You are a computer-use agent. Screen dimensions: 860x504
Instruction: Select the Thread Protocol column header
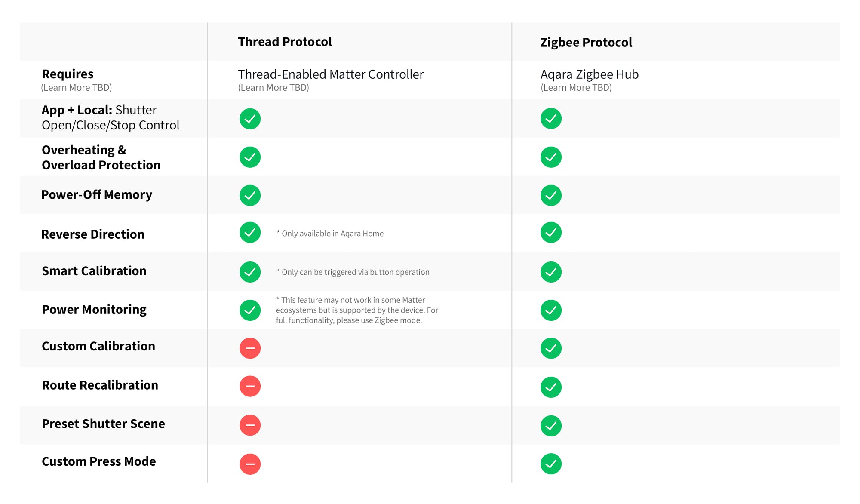tap(285, 42)
